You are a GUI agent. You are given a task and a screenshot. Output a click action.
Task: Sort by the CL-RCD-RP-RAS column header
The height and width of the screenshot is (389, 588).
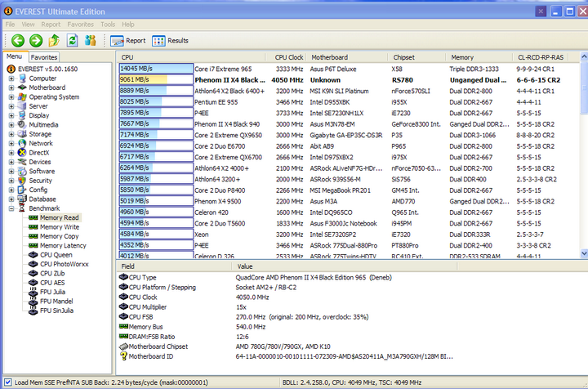[x=541, y=57]
